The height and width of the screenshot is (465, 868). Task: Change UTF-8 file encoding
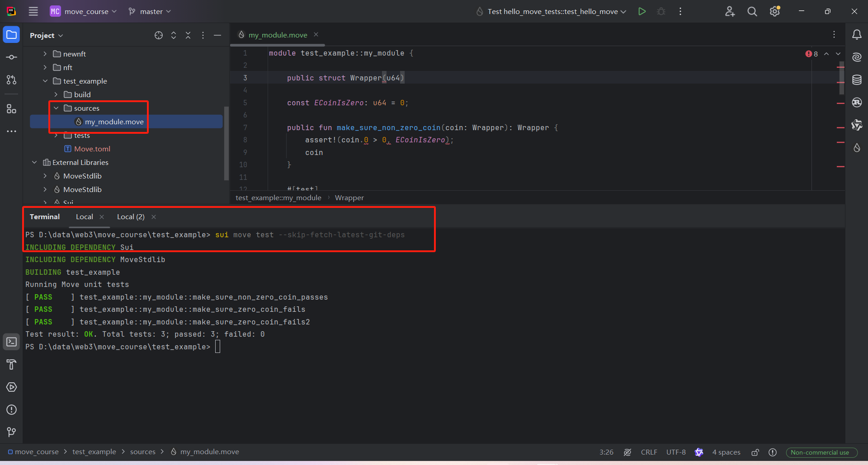[676, 452]
